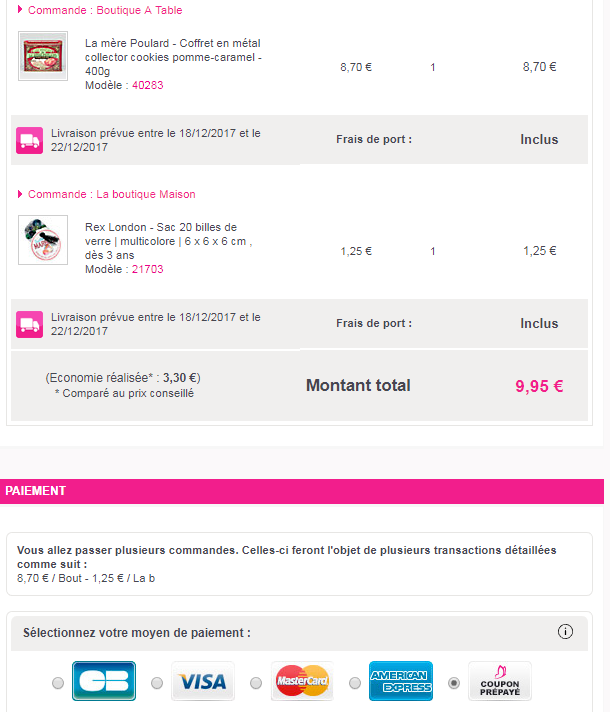Click the PAIEMENT section header
Image resolution: width=610 pixels, height=712 pixels.
(x=302, y=491)
